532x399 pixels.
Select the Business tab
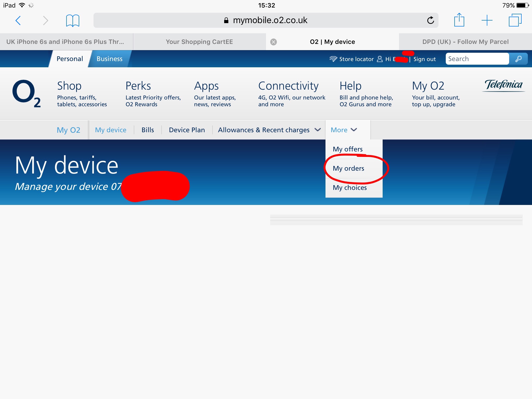click(109, 59)
